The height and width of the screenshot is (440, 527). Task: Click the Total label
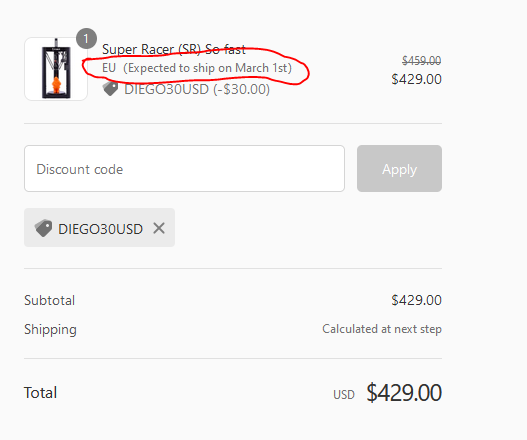[x=40, y=393]
